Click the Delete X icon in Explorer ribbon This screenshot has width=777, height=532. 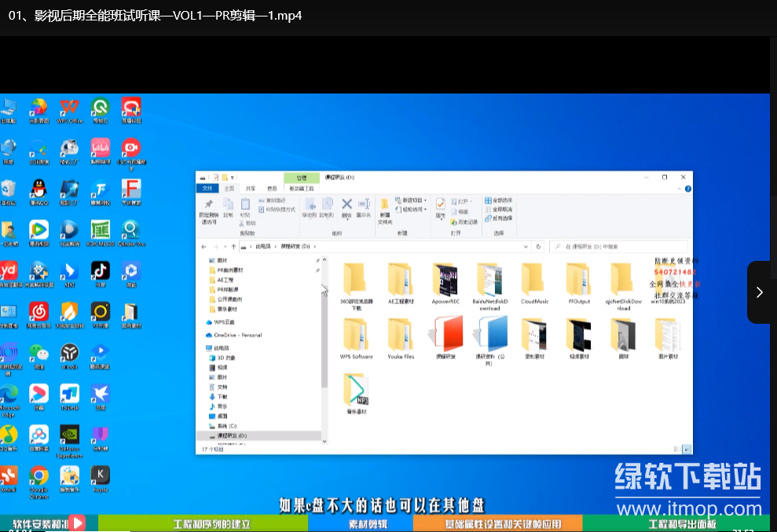(347, 208)
